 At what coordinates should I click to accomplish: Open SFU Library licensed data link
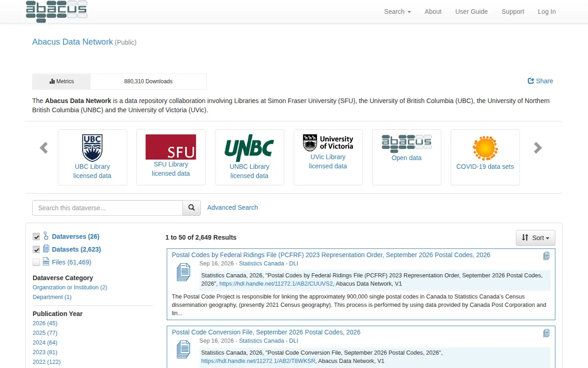[x=171, y=169]
